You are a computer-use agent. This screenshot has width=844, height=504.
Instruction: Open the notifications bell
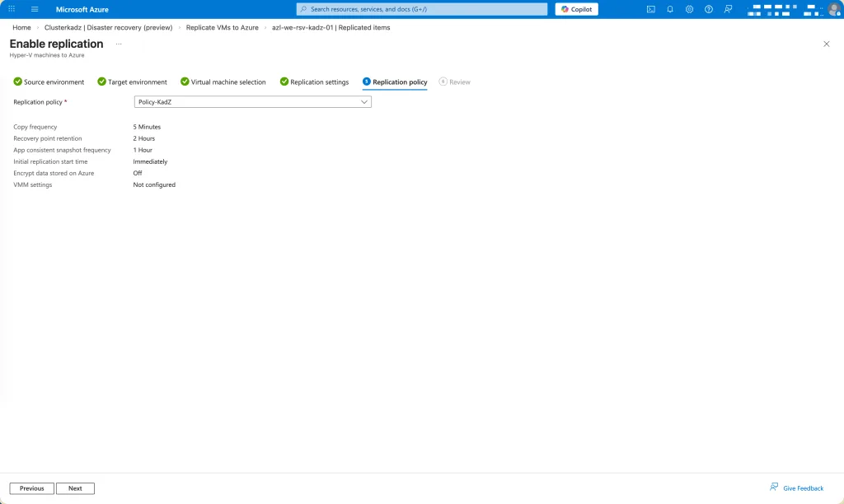[670, 9]
